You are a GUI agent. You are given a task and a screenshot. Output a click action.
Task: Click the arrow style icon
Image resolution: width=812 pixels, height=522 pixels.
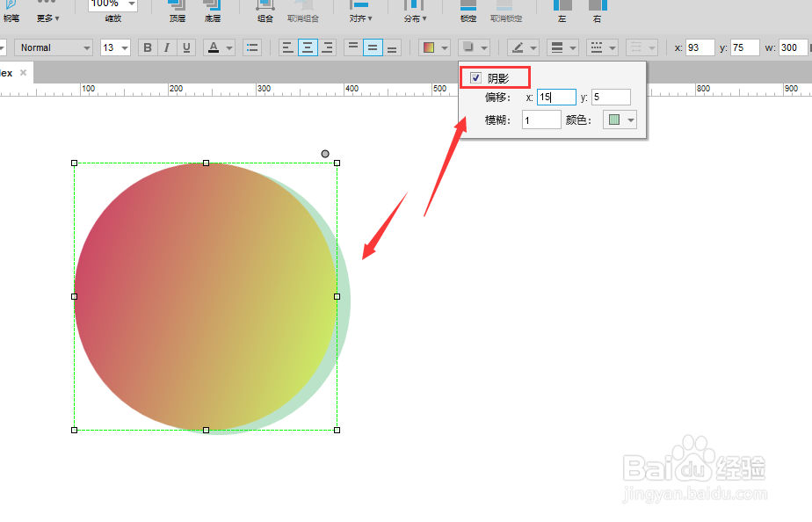coord(636,47)
